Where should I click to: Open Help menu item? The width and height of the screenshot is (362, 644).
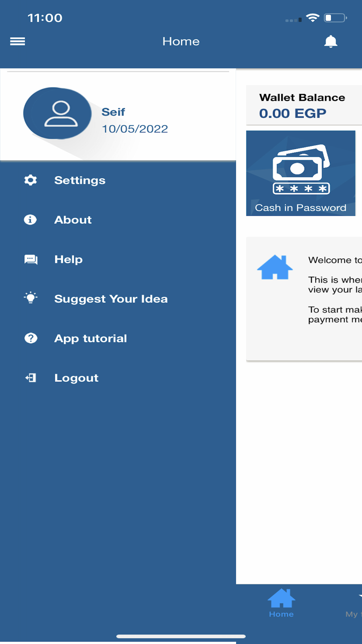point(118,259)
